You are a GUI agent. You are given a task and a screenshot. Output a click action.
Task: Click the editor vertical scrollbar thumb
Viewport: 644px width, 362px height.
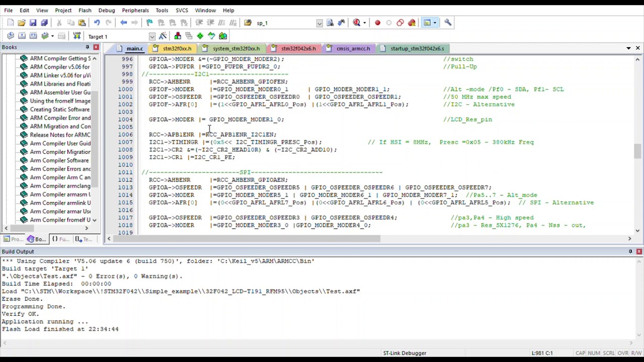pos(637,151)
